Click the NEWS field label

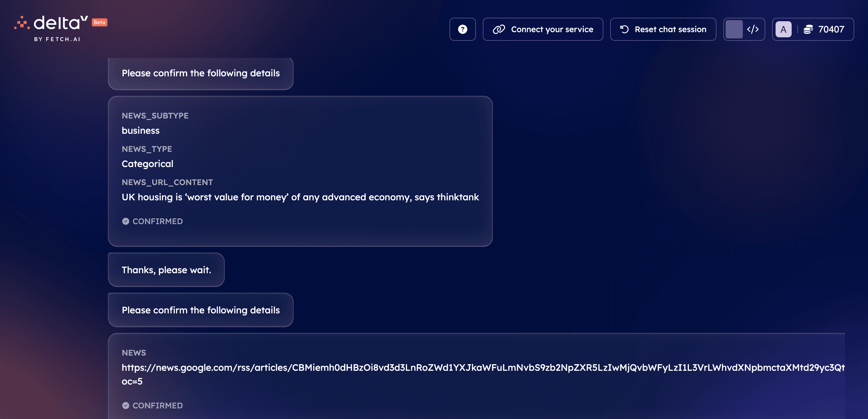tap(134, 353)
